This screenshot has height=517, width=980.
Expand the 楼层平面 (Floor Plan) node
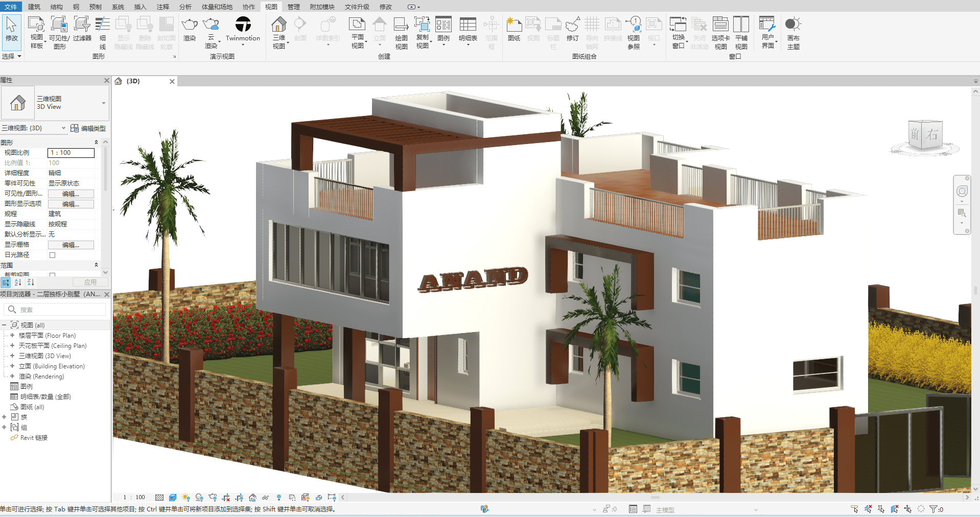pyautogui.click(x=12, y=336)
